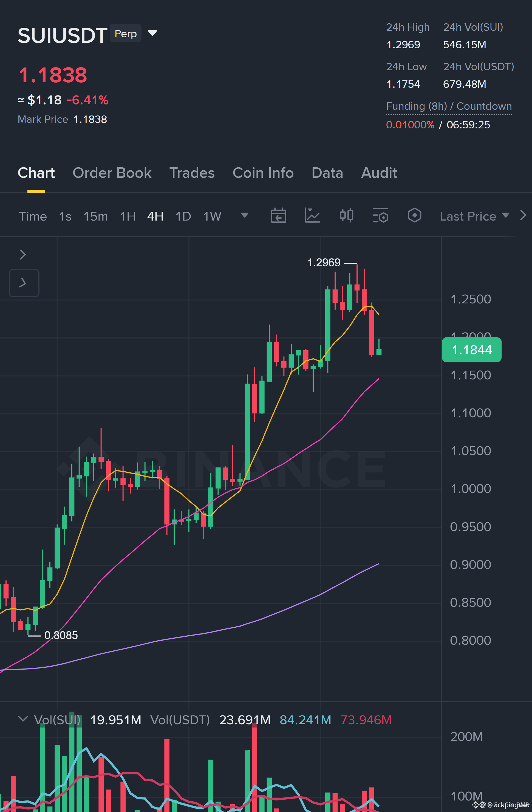532x812 pixels.
Task: Choose the 15m interval
Action: [x=95, y=216]
